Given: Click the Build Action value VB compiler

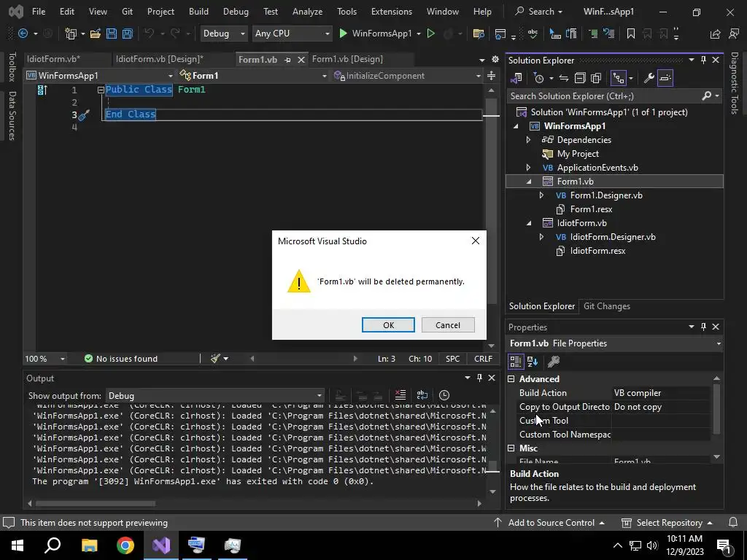Looking at the screenshot, I should point(661,393).
